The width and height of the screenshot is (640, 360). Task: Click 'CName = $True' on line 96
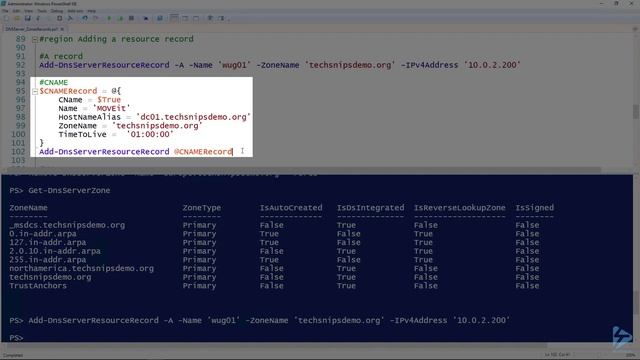[89, 100]
